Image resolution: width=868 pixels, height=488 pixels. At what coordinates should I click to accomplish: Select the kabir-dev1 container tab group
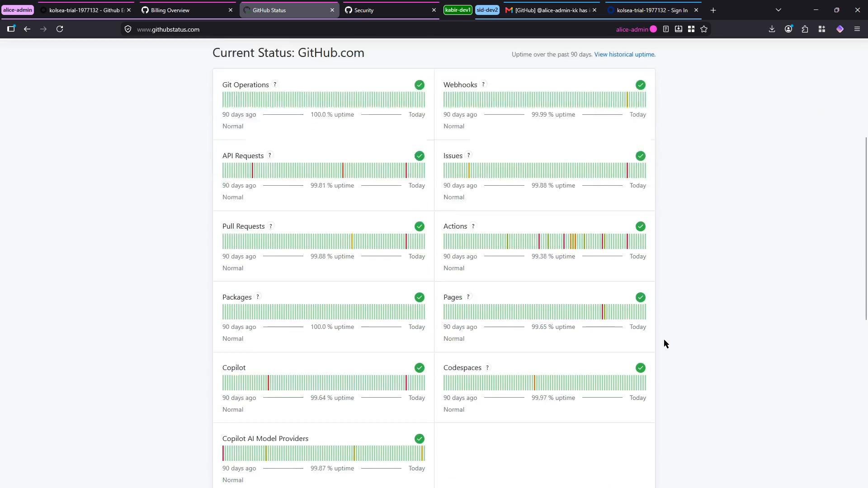click(458, 10)
